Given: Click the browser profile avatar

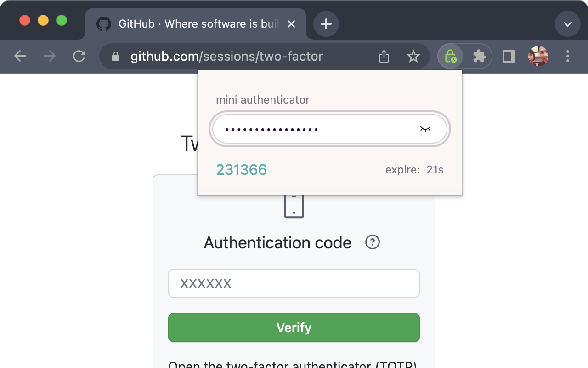Looking at the screenshot, I should tap(538, 56).
